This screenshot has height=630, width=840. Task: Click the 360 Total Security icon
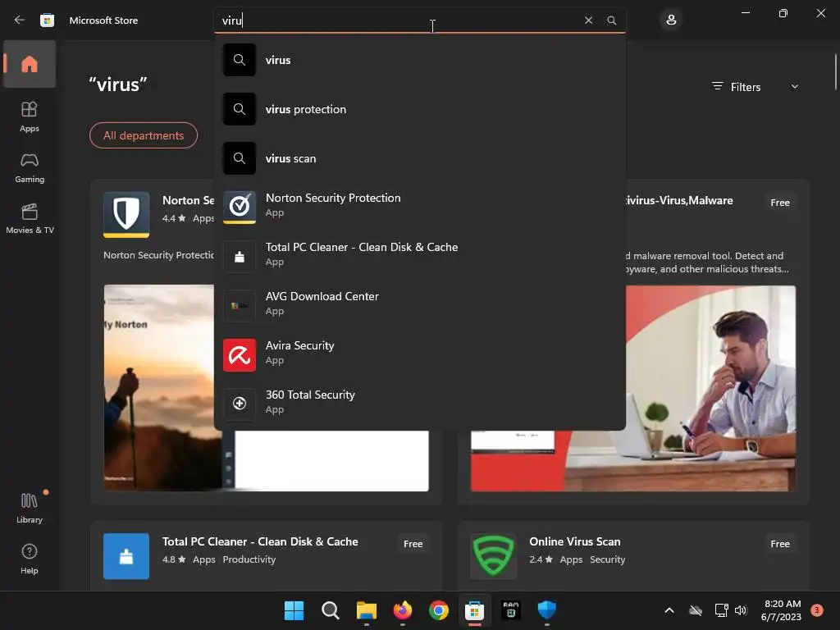point(240,404)
